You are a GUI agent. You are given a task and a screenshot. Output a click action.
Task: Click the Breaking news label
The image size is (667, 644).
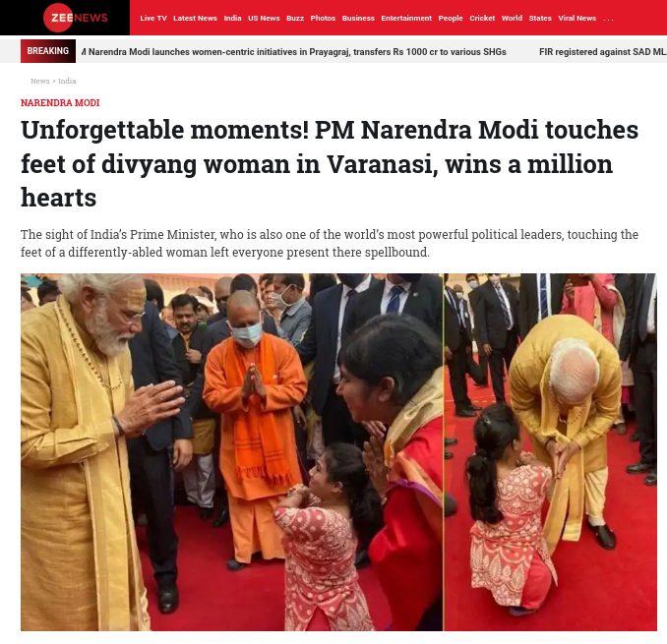[x=48, y=51]
